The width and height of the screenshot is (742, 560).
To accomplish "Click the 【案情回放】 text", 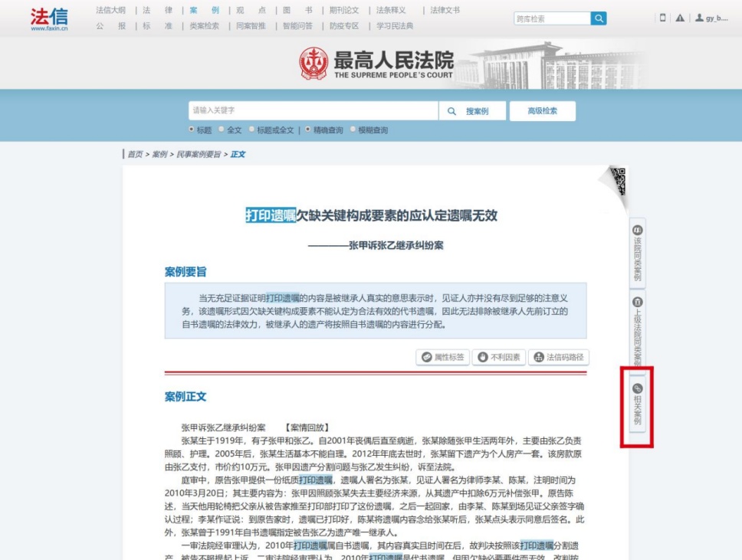I will 307,427.
